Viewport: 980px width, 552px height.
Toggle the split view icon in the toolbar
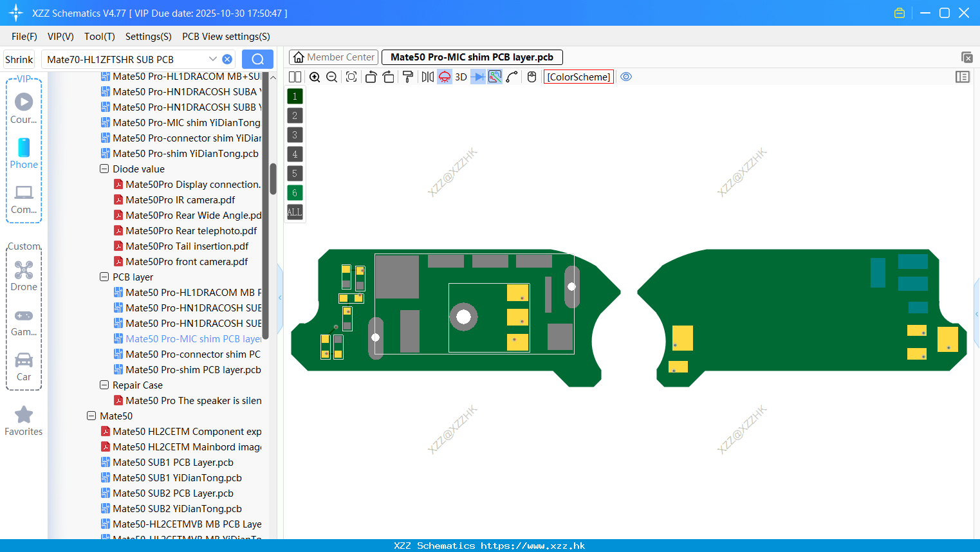(x=295, y=77)
